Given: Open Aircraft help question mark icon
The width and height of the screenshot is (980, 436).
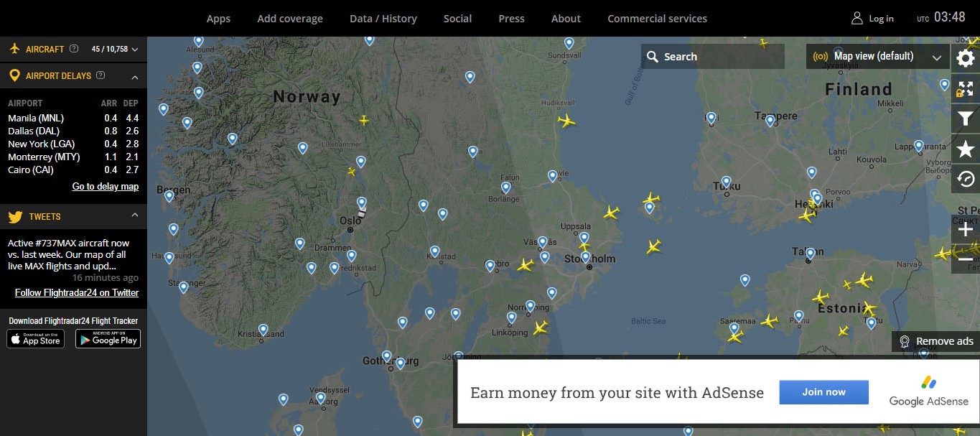Looking at the screenshot, I should [x=73, y=49].
